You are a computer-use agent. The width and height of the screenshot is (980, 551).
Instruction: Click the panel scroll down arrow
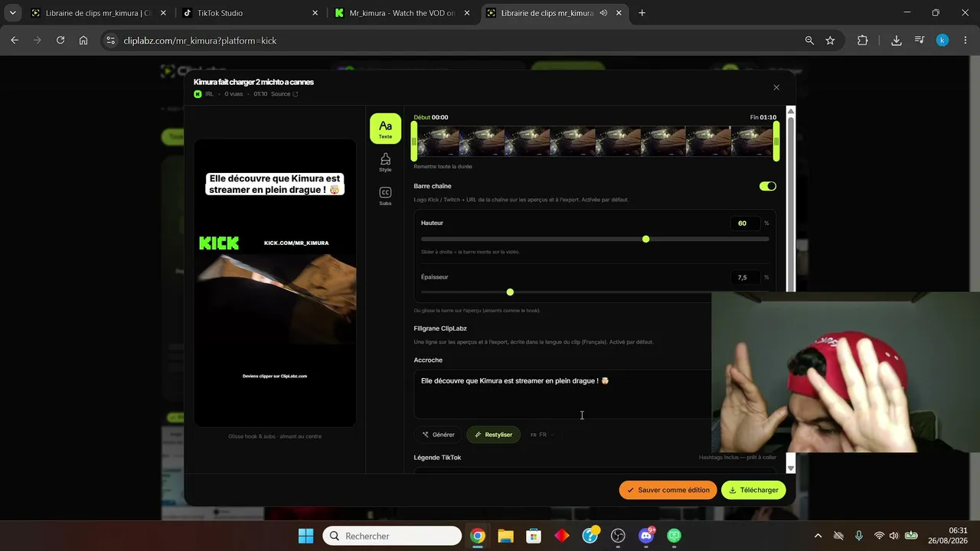click(x=791, y=468)
